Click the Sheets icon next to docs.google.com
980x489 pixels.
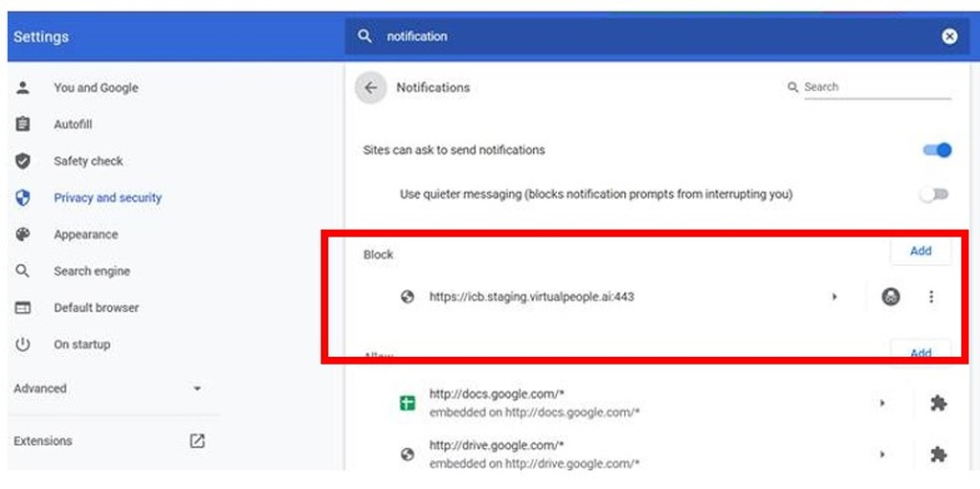[408, 403]
